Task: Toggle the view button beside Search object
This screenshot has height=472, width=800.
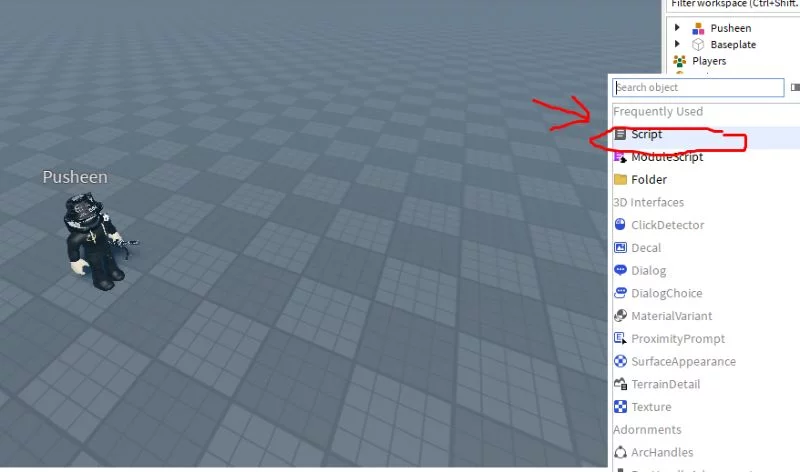Action: pyautogui.click(x=795, y=88)
